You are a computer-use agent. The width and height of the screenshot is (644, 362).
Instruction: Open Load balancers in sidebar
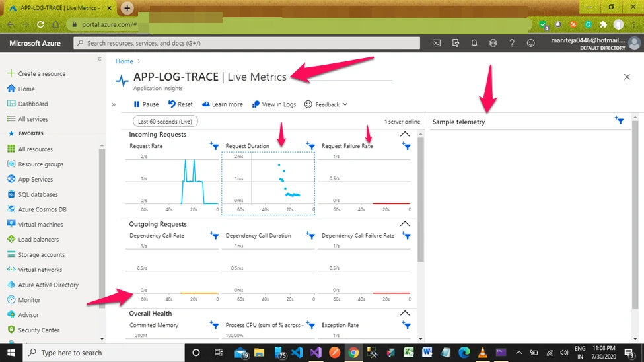tap(33, 239)
